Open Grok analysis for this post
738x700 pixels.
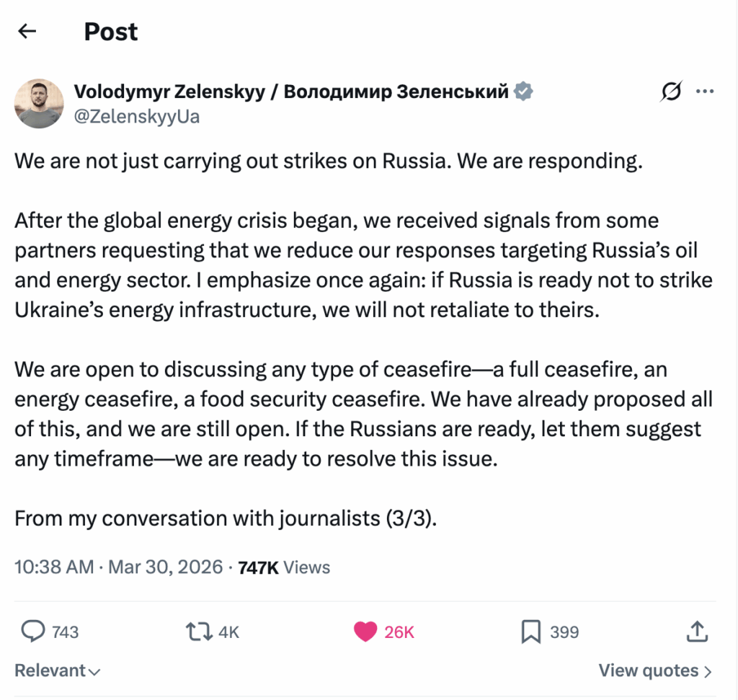671,91
